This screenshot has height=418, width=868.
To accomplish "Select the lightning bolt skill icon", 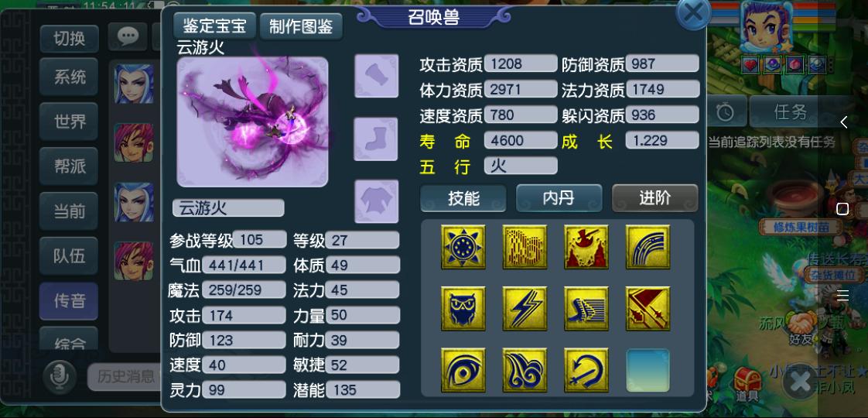I will (525, 308).
